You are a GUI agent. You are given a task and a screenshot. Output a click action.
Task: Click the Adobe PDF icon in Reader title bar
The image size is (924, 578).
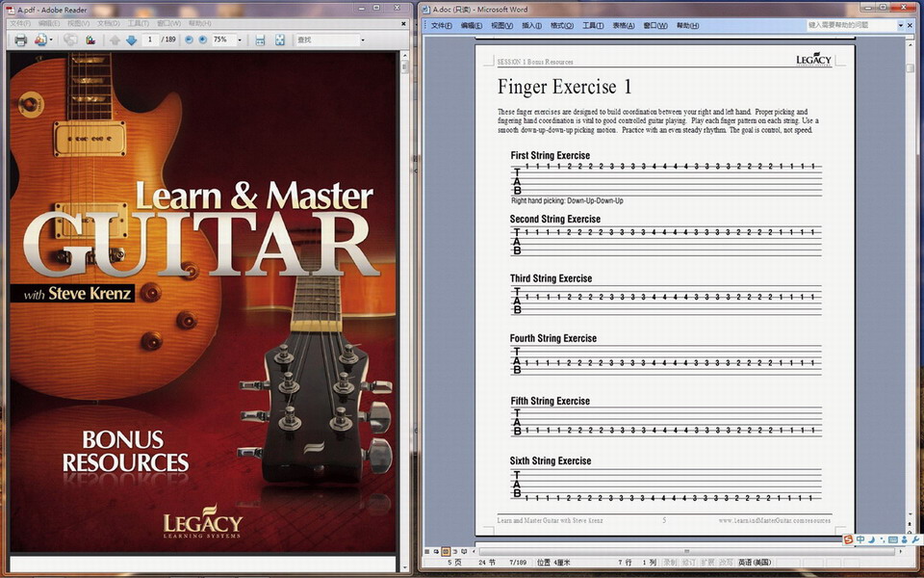tap(10, 10)
